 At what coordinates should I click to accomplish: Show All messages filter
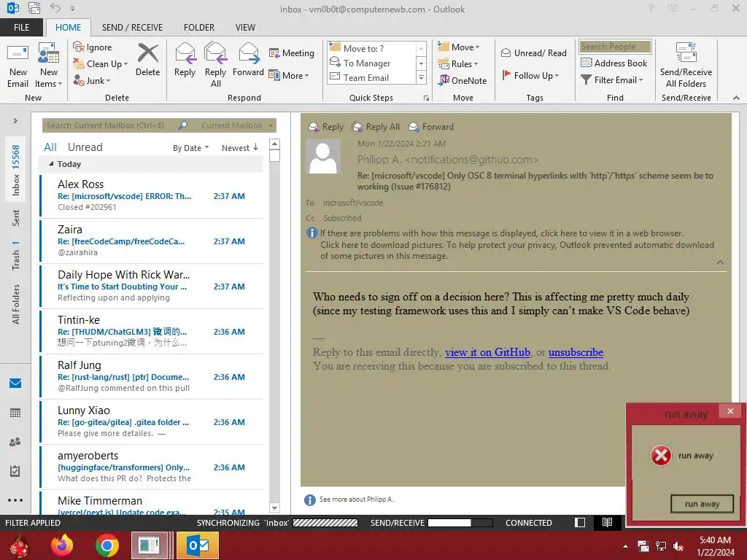(50, 147)
